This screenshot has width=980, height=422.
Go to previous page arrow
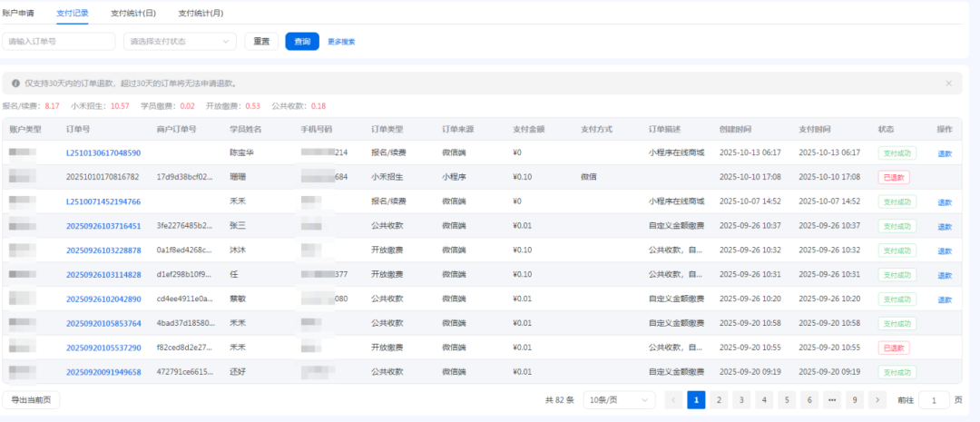pyautogui.click(x=673, y=399)
